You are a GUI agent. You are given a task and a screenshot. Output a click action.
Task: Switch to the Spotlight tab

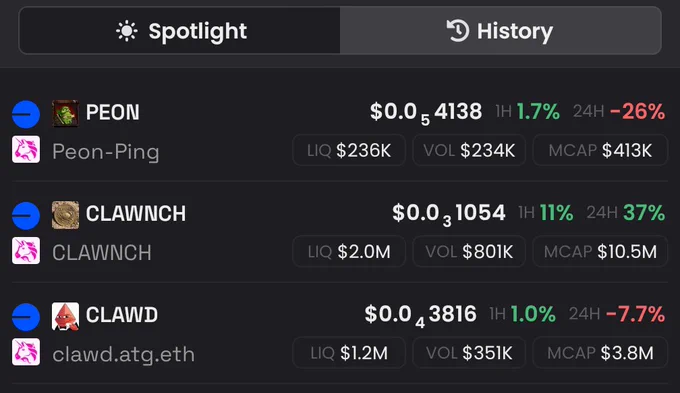(180, 31)
